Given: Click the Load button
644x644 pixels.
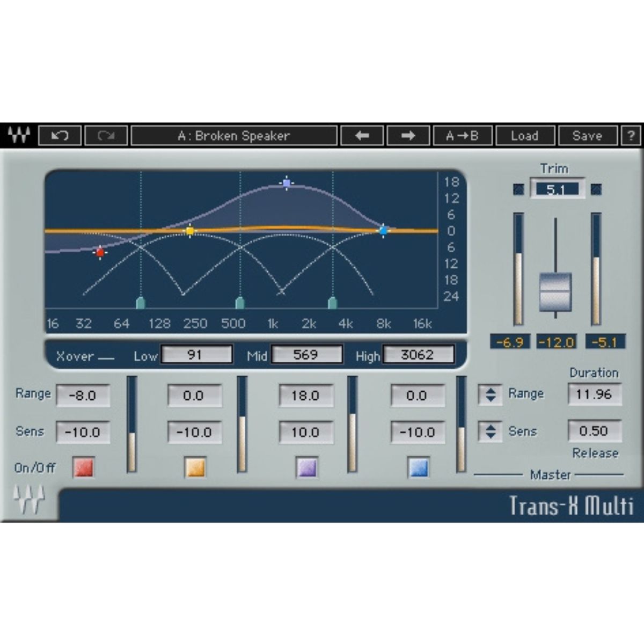Looking at the screenshot, I should pos(525,135).
